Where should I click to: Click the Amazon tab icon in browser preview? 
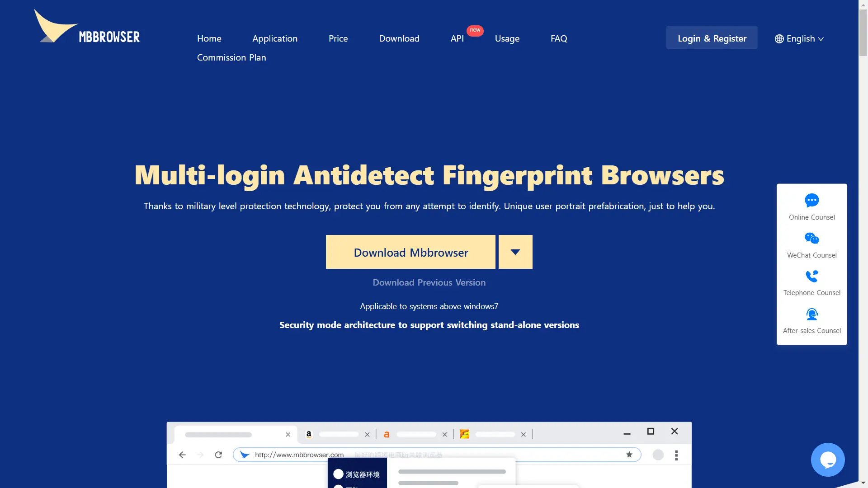pos(309,434)
